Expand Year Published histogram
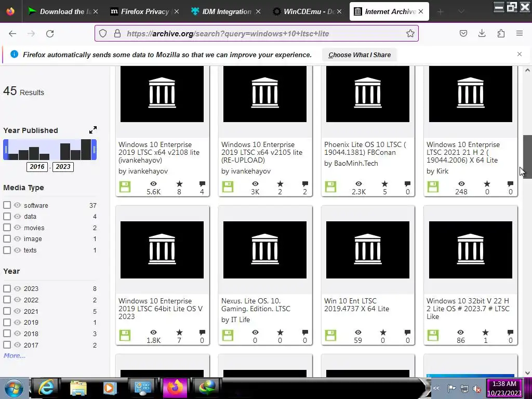Viewport: 532px width, 399px height. 92,130
